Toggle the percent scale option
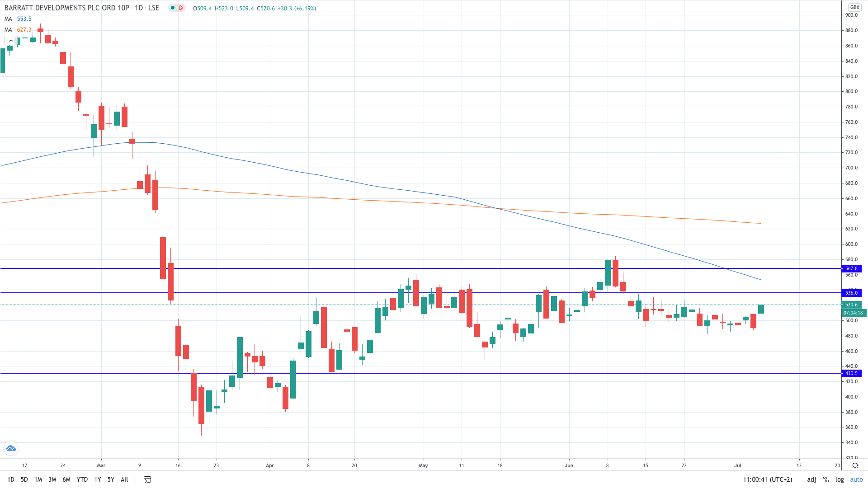The image size is (868, 488). [x=826, y=479]
